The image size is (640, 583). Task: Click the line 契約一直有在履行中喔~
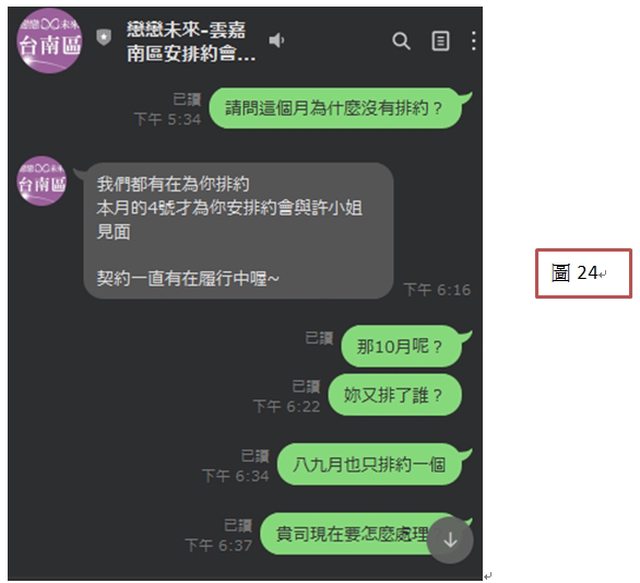tap(188, 279)
